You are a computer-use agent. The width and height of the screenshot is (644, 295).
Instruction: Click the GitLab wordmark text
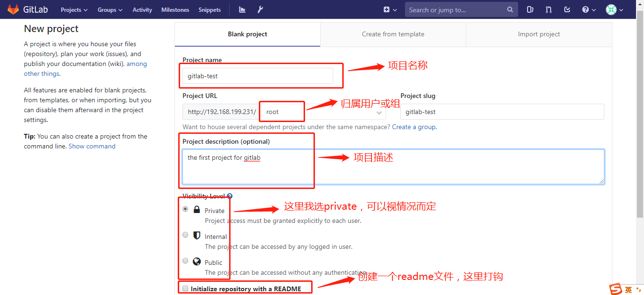[36, 9]
